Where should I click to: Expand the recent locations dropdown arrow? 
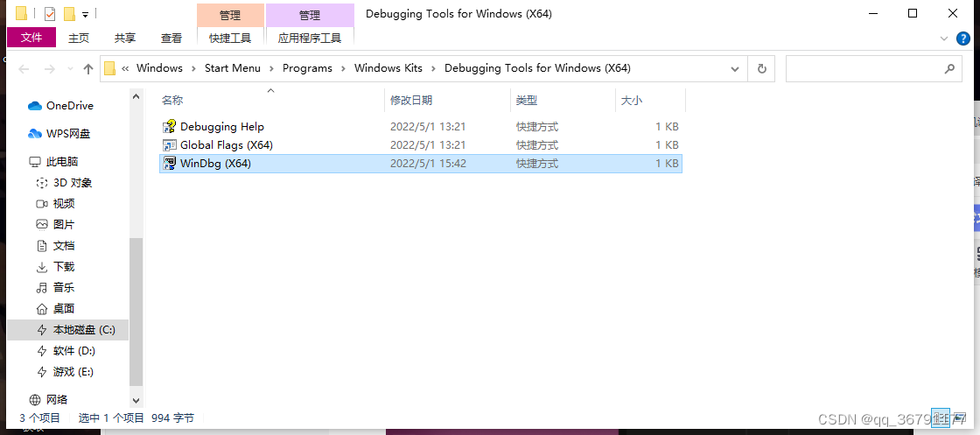(x=70, y=69)
